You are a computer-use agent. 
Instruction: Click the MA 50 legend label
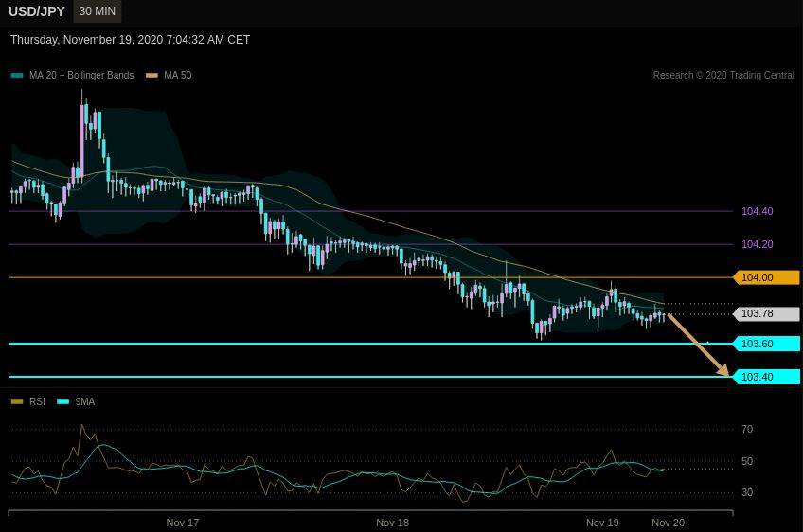[x=178, y=76]
